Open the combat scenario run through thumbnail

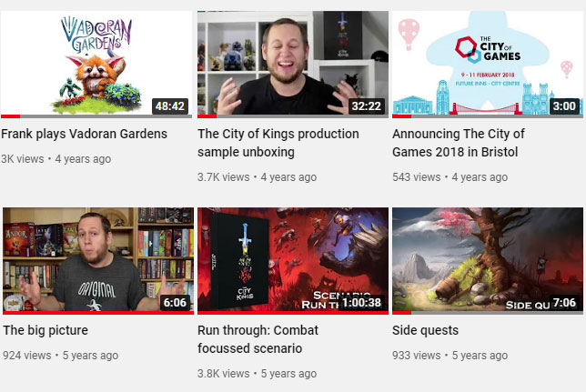(x=293, y=260)
